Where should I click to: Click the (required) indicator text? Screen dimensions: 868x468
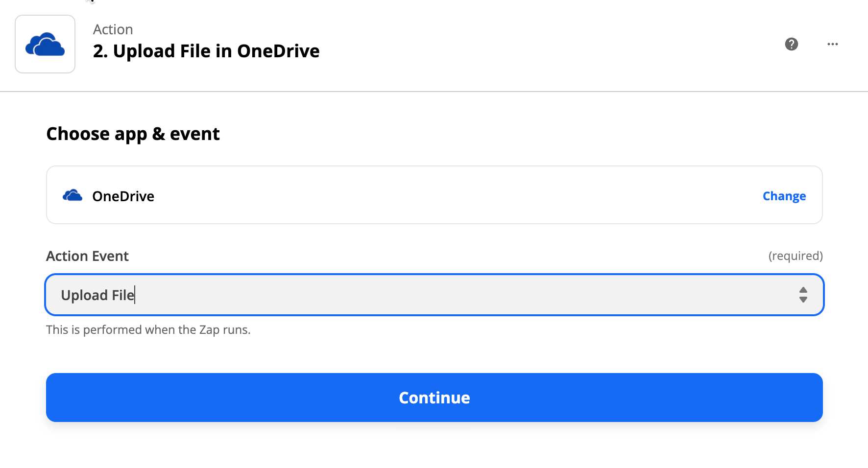coord(796,256)
